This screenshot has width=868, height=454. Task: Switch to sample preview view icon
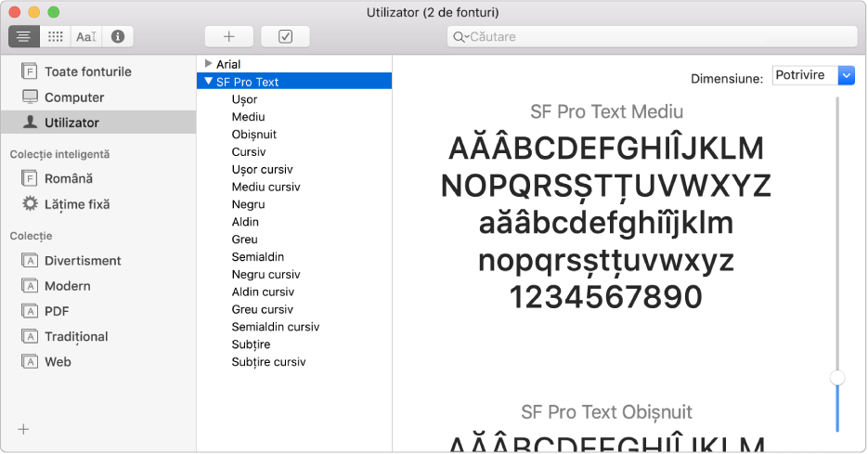click(x=24, y=36)
